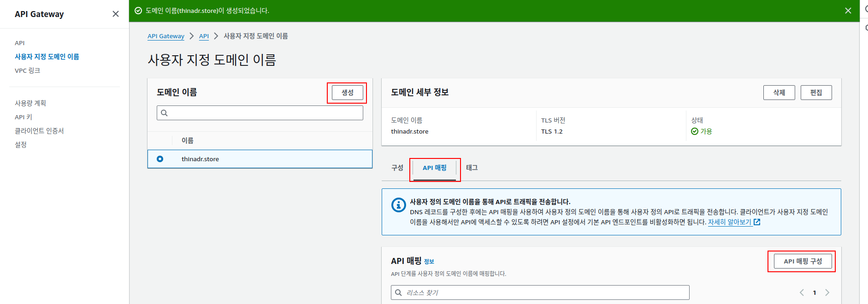Click the green 가용 status icon
The height and width of the screenshot is (304, 868).
(695, 131)
